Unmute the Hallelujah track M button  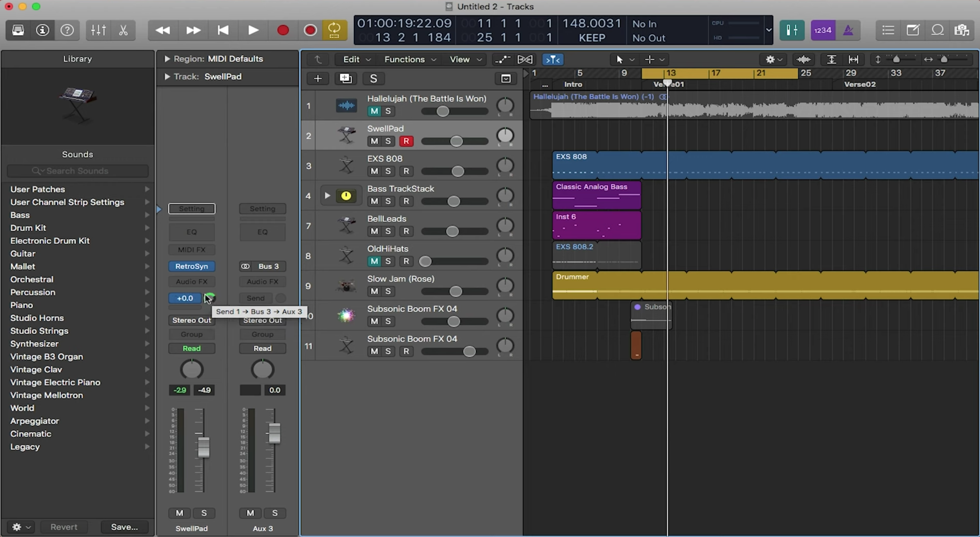point(374,111)
